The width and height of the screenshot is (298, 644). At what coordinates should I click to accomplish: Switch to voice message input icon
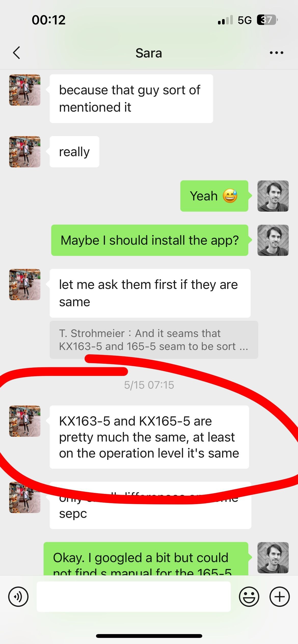tap(18, 597)
